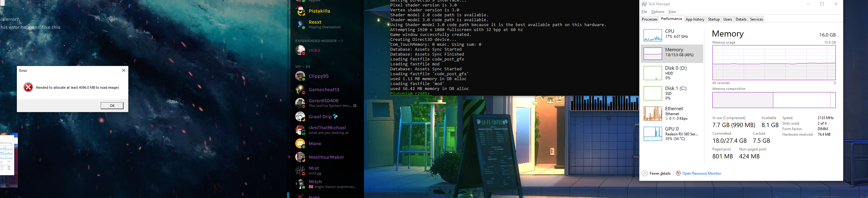Select the Performance tab

(x=672, y=19)
